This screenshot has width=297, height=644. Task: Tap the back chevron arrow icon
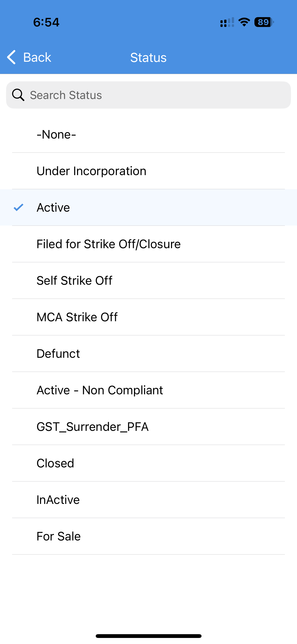point(11,57)
